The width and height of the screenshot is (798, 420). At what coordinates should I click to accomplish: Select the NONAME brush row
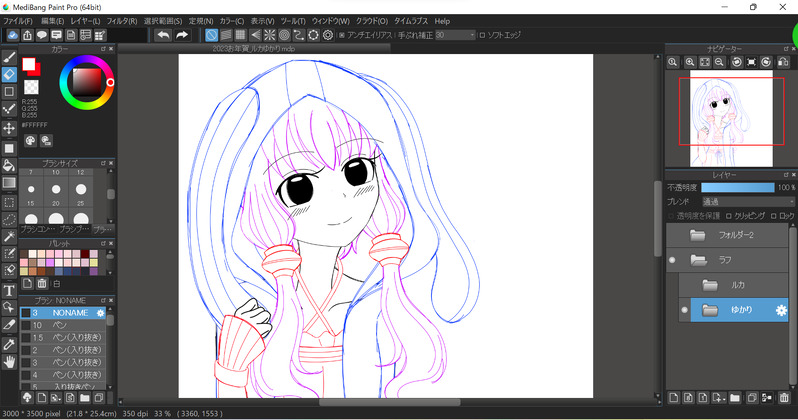[x=63, y=313]
